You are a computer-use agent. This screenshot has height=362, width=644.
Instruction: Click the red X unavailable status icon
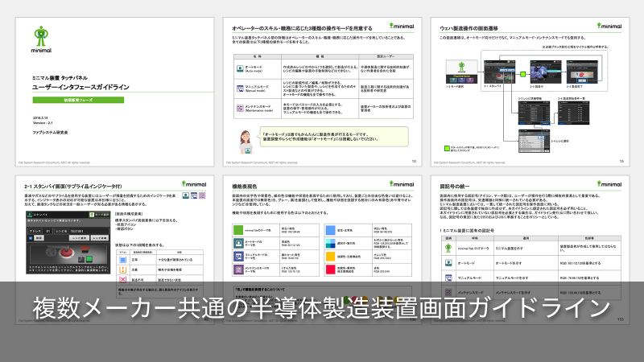click(x=123, y=279)
